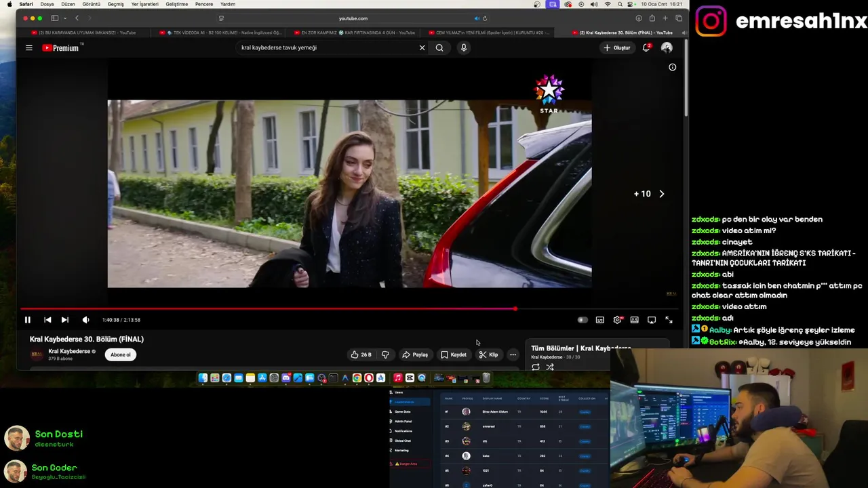Open the account avatar menu
Image resolution: width=868 pixels, height=488 pixels.
point(667,47)
